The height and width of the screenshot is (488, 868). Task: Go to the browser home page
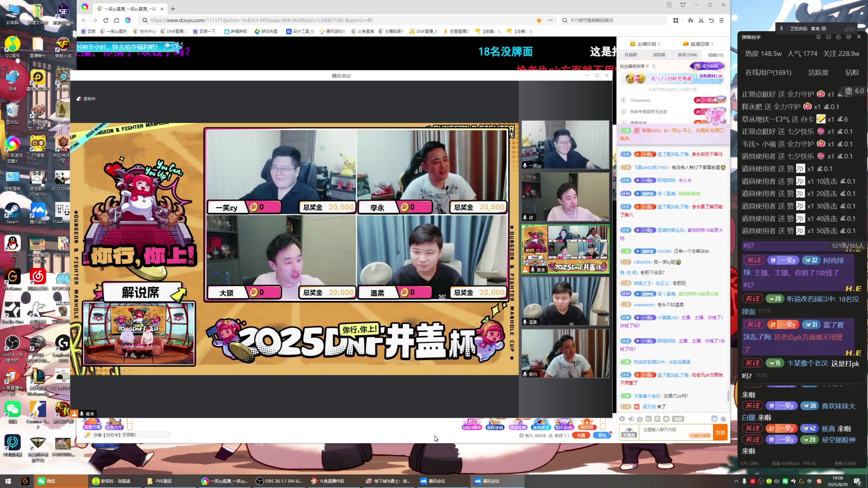(x=117, y=20)
